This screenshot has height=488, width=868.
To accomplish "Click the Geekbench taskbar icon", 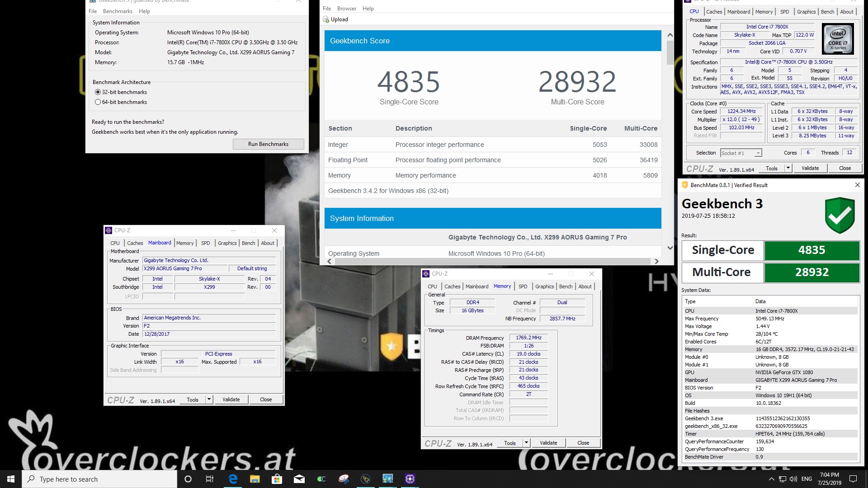I will pyautogui.click(x=388, y=479).
